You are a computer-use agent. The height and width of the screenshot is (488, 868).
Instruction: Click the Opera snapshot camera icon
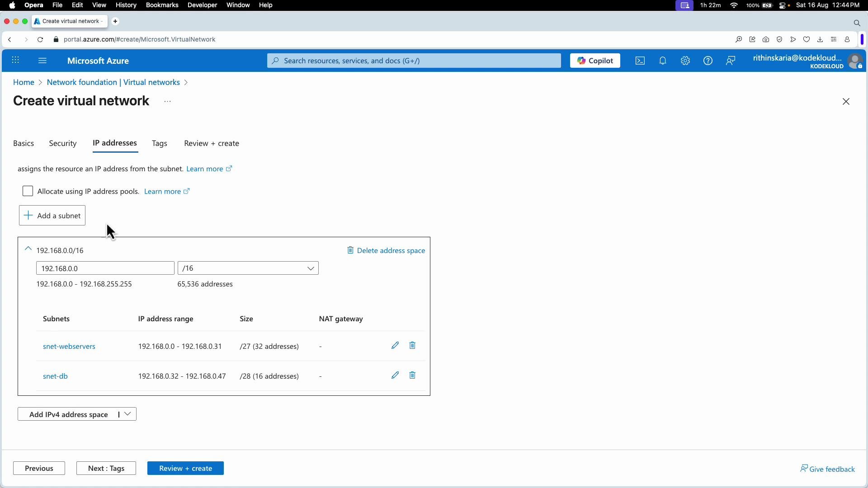pyautogui.click(x=766, y=40)
